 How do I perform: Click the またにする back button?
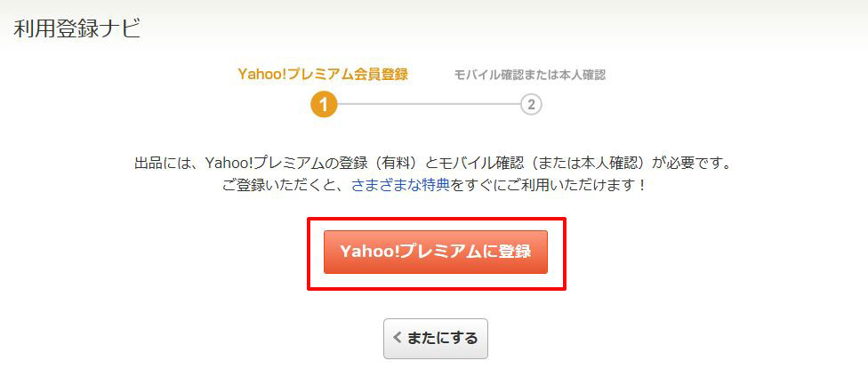(x=436, y=339)
